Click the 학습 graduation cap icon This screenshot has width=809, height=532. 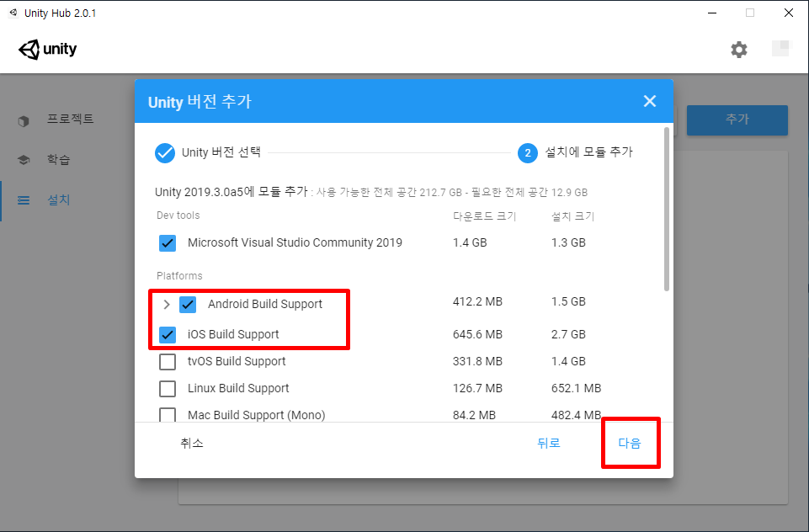24,159
